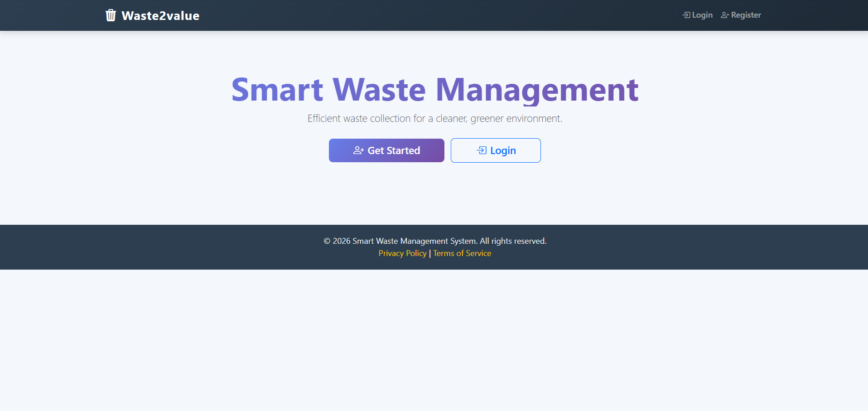Click the separator between footer links
Viewport: 868px width, 411px height.
click(429, 253)
